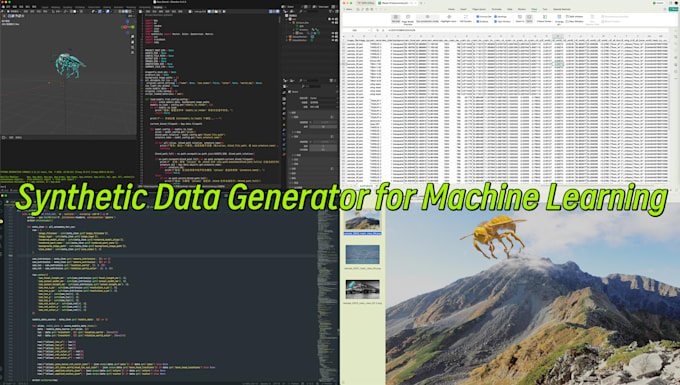Set spreadsheet zoom to 100%
The height and width of the screenshot is (385, 680).
coord(529,18)
